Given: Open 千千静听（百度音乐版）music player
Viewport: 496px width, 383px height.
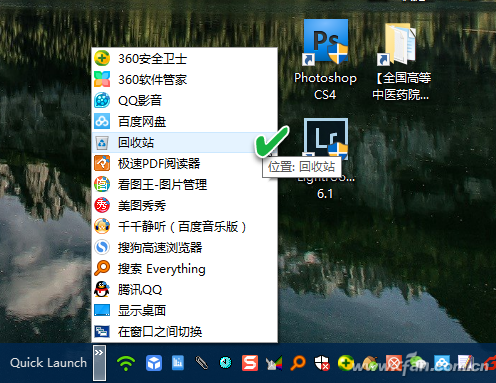Looking at the screenshot, I should click(184, 227).
